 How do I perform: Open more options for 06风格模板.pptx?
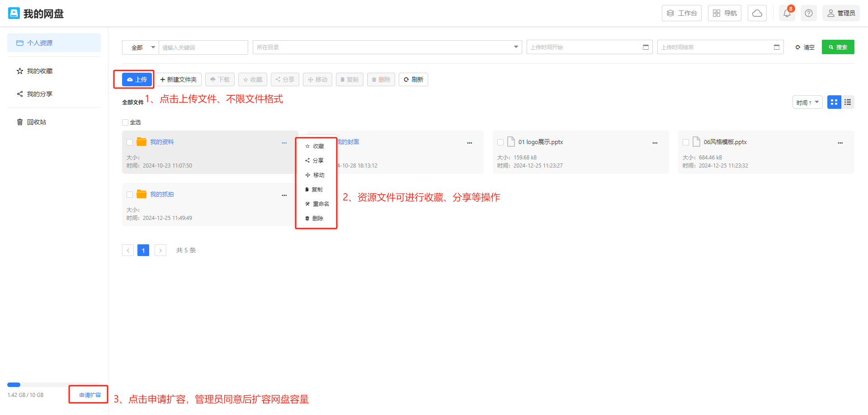[840, 143]
